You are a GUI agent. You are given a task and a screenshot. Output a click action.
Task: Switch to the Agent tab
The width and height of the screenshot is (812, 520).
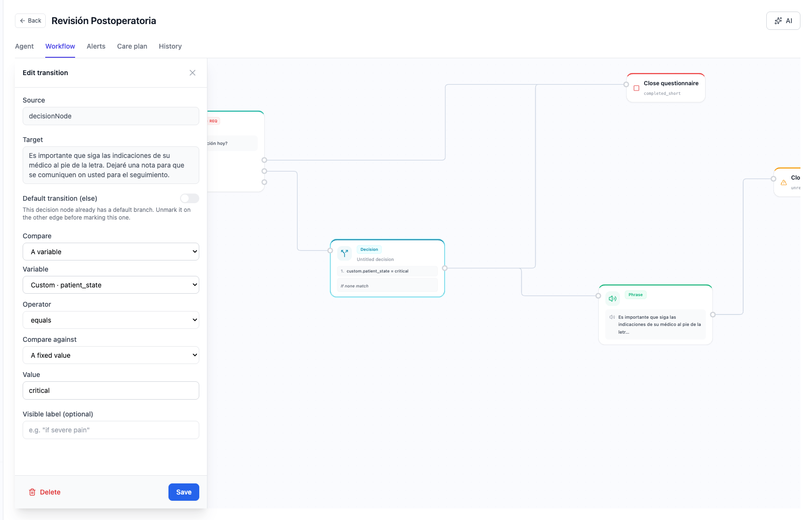[24, 46]
